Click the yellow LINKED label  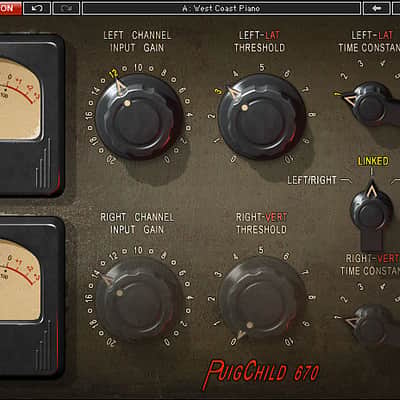pos(373,161)
